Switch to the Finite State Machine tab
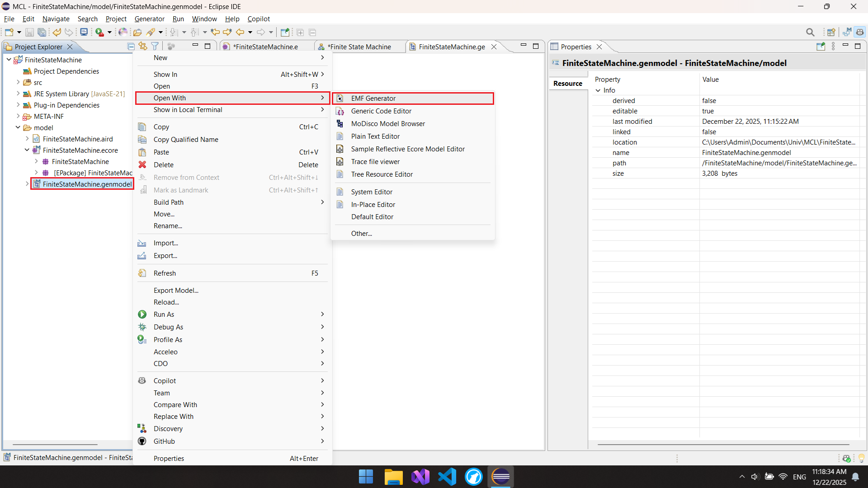The height and width of the screenshot is (488, 868). point(359,47)
